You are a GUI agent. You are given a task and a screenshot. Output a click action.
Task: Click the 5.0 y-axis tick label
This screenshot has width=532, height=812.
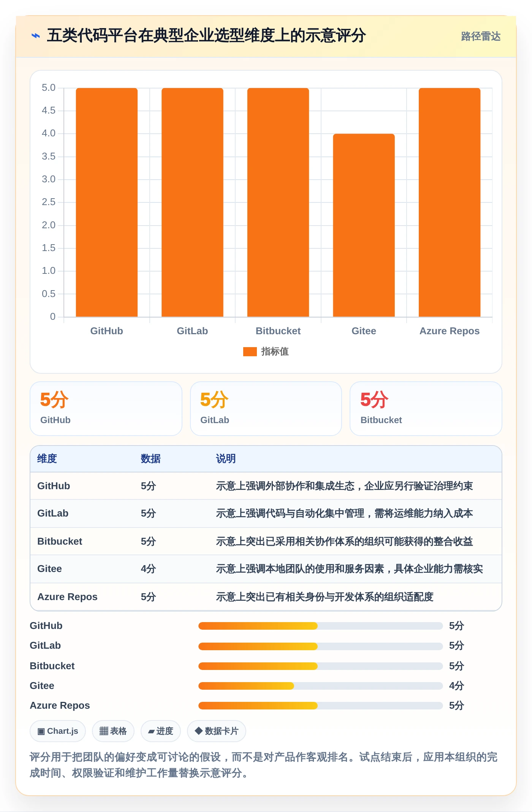coord(49,88)
